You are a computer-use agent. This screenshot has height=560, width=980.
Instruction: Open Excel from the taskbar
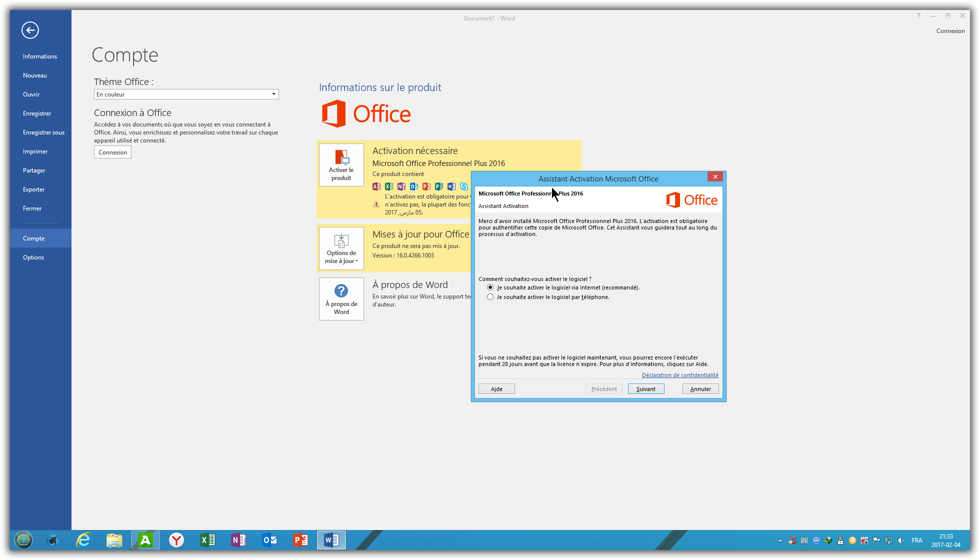pyautogui.click(x=207, y=540)
